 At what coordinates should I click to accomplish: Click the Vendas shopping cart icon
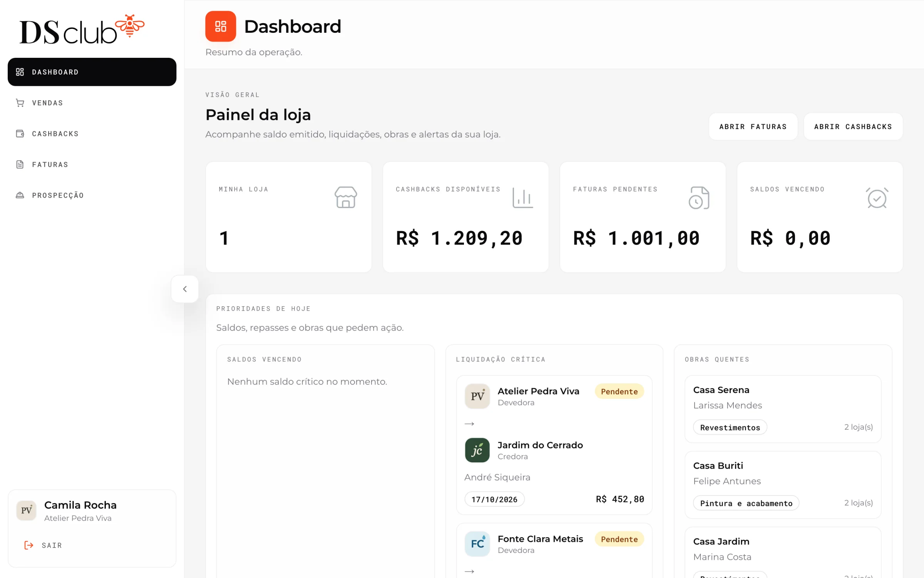20,103
